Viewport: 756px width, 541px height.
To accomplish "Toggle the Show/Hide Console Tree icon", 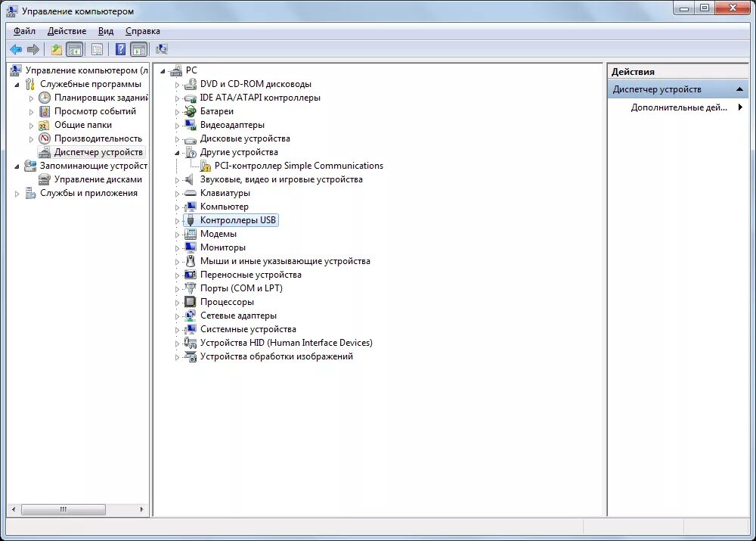I will (x=75, y=49).
